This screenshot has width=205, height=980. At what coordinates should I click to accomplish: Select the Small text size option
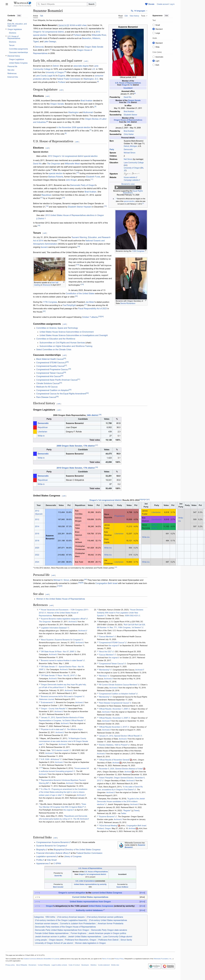[x=154, y=25]
